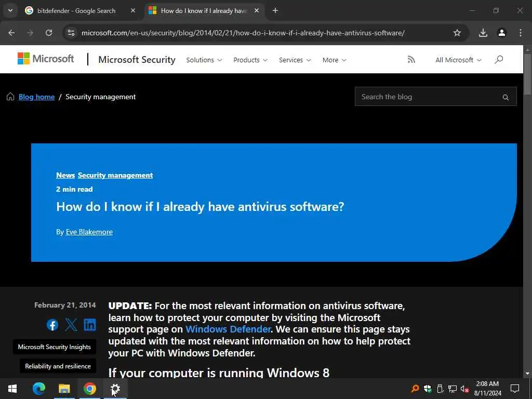Expand the Services menu
Viewport: 532px width, 399px height.
[x=295, y=60]
